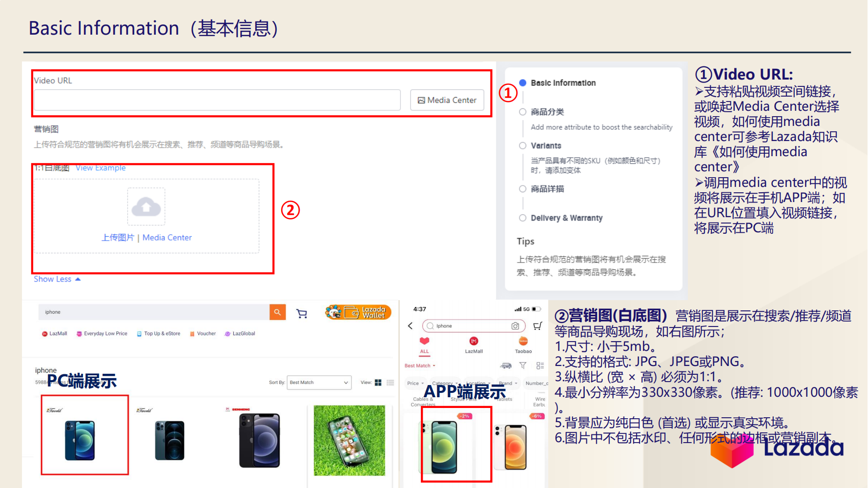868x488 pixels.
Task: Click inside the Video URL input field
Action: coord(217,100)
